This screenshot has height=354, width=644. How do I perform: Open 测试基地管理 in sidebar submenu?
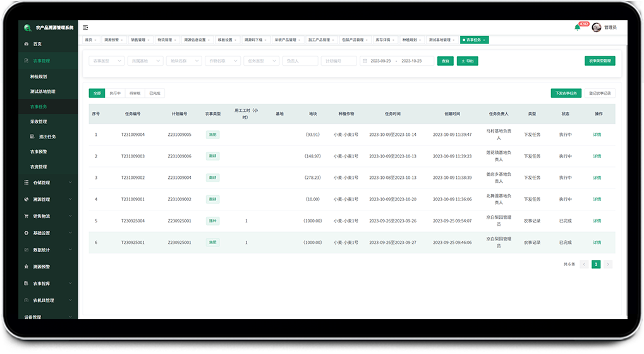[x=42, y=92]
